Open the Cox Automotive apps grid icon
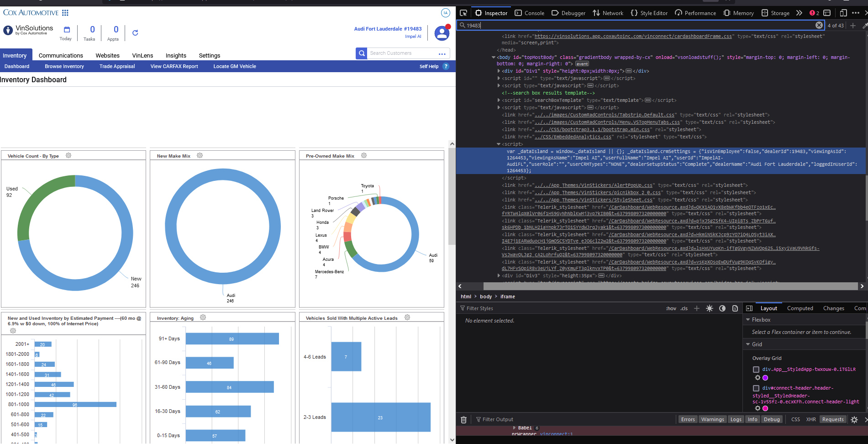Image resolution: width=868 pixels, height=444 pixels. coord(65,13)
